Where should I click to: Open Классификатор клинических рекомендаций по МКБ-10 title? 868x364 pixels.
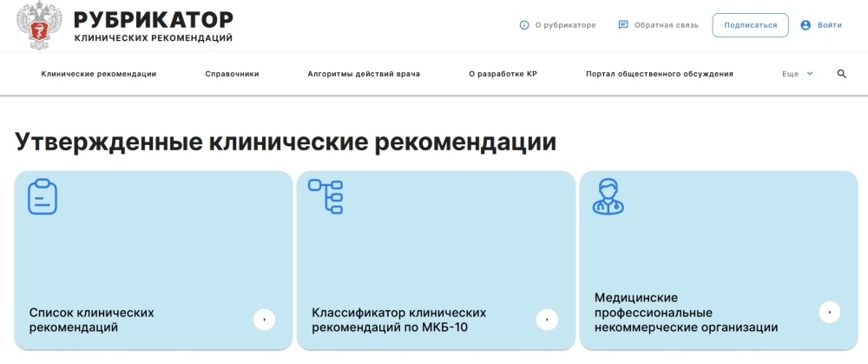coord(398,320)
